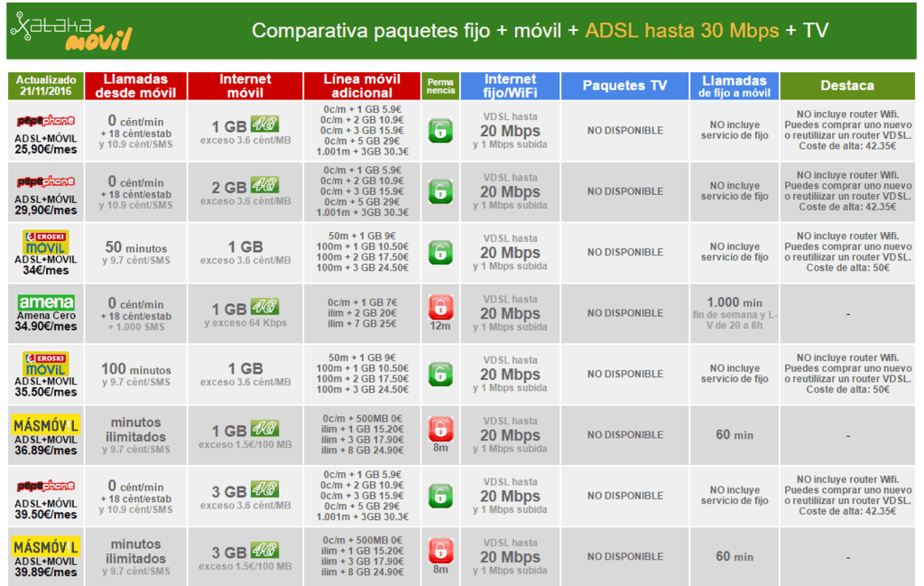Viewport: 924px width, 586px height.
Task: Click the 4G badge in the MásMóvil 39.89€ row
Action: [264, 551]
